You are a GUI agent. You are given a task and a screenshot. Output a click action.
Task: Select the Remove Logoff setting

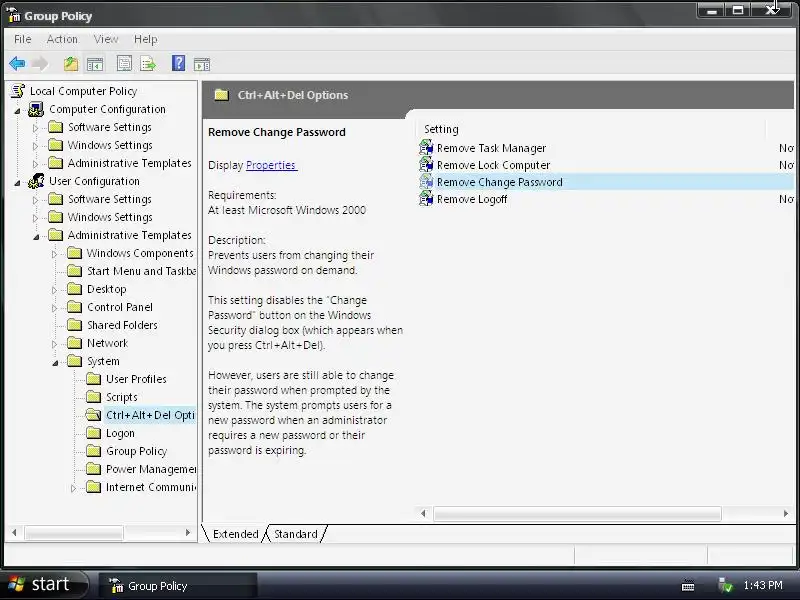point(472,199)
